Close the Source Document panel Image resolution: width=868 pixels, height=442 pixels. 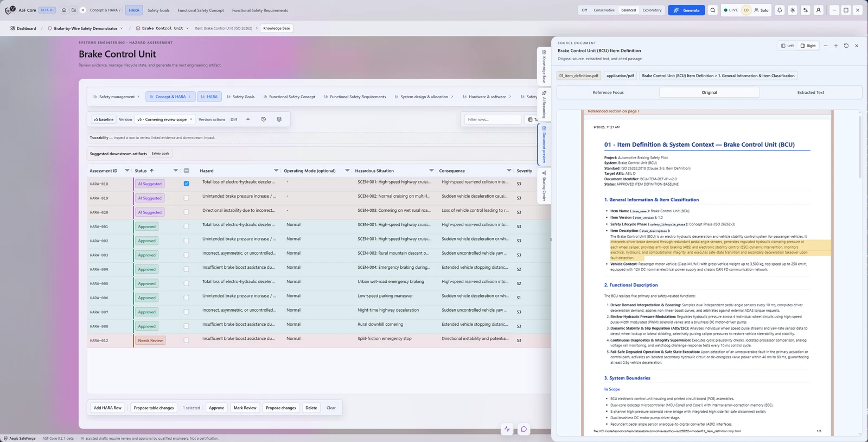point(857,46)
